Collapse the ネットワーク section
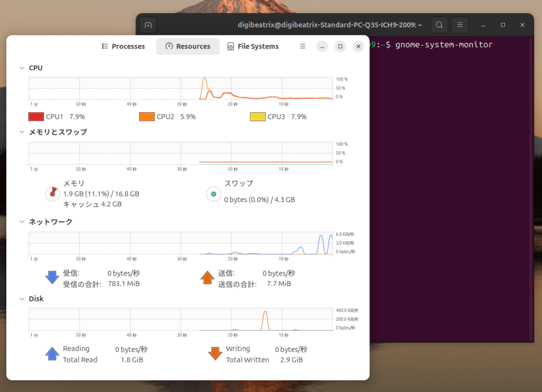 (21, 222)
